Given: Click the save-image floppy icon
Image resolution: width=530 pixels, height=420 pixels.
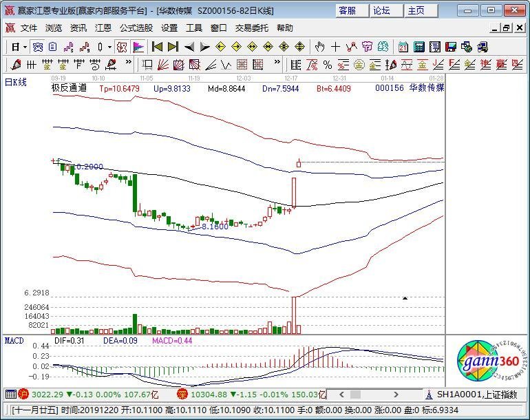Looking at the screenshot, I should pos(451,47).
